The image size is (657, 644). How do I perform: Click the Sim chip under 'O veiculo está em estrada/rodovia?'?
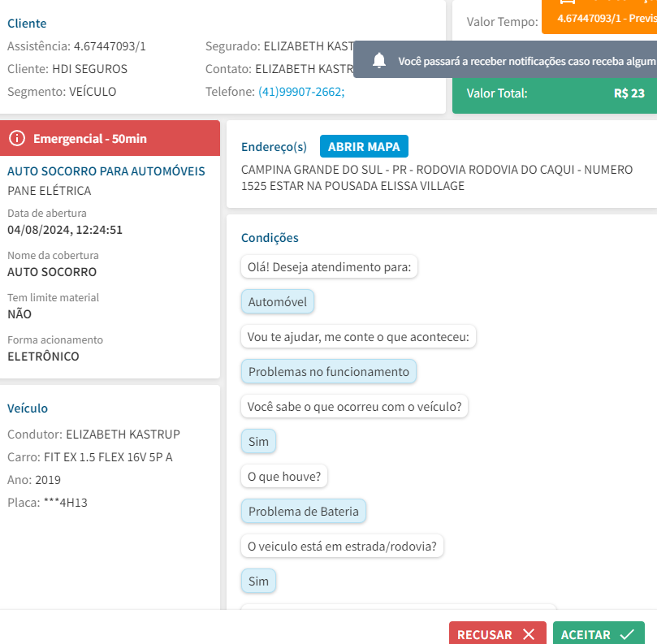(x=258, y=581)
